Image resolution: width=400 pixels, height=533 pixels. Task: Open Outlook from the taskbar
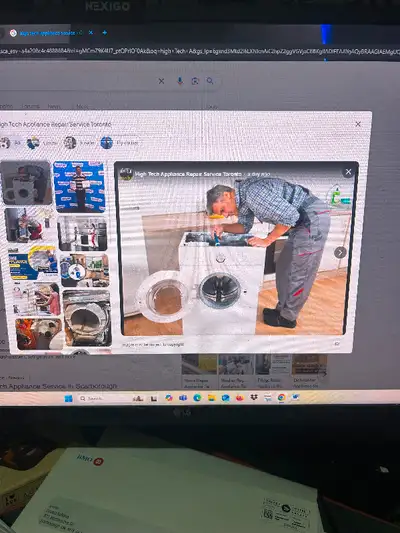pyautogui.click(x=226, y=398)
